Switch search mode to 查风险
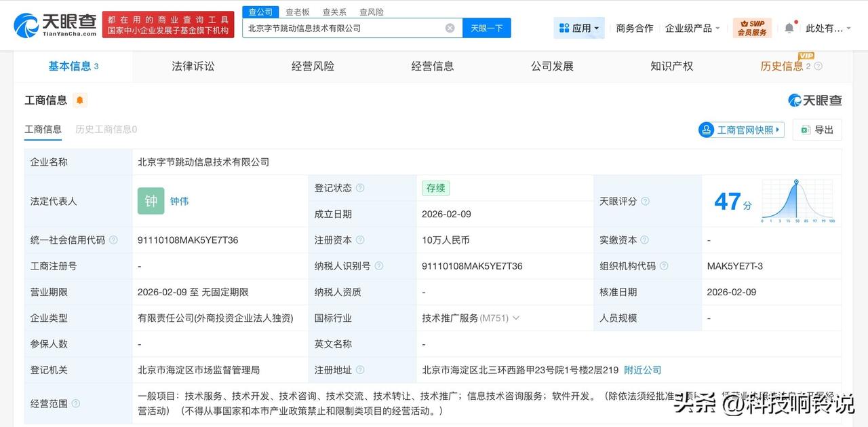 [372, 12]
